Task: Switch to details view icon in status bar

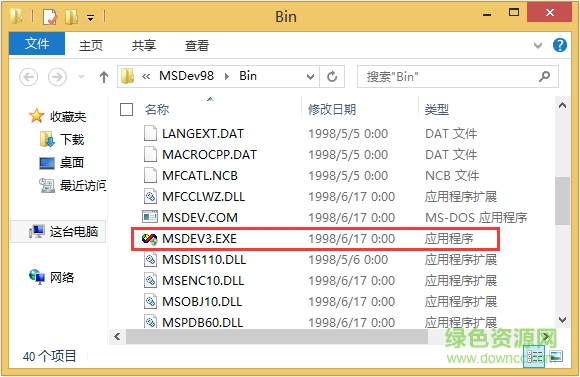Action: 534,357
